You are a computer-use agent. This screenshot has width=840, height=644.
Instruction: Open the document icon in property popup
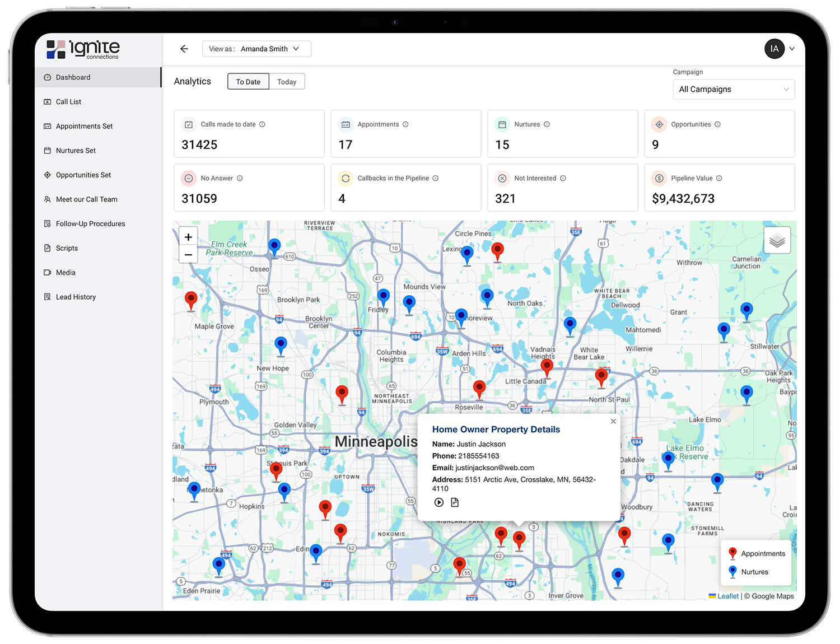coord(455,502)
